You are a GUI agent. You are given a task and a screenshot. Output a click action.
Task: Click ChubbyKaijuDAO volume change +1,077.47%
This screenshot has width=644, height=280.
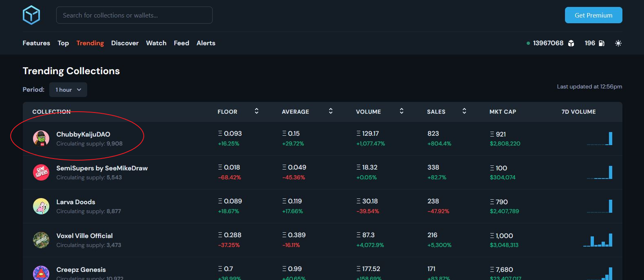coord(371,143)
